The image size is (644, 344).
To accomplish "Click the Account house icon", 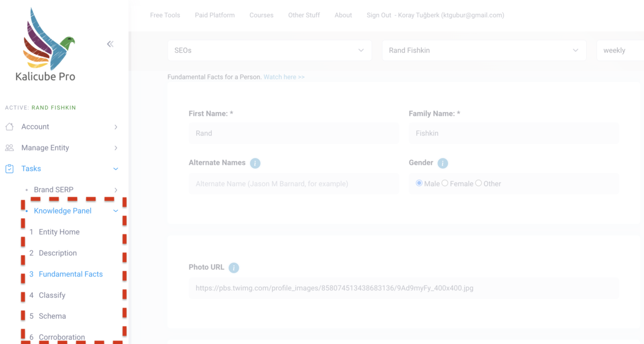I will coord(9,127).
